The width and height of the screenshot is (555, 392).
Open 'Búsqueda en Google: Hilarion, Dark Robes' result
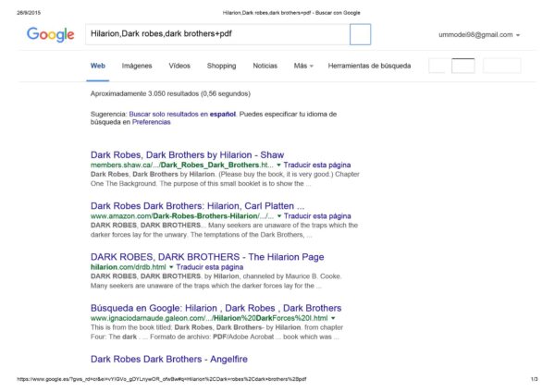(216, 308)
